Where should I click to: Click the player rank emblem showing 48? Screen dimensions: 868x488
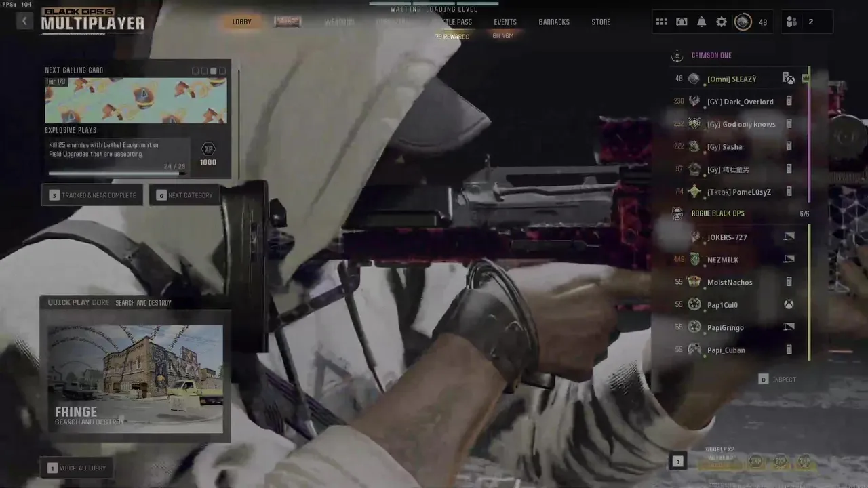743,22
